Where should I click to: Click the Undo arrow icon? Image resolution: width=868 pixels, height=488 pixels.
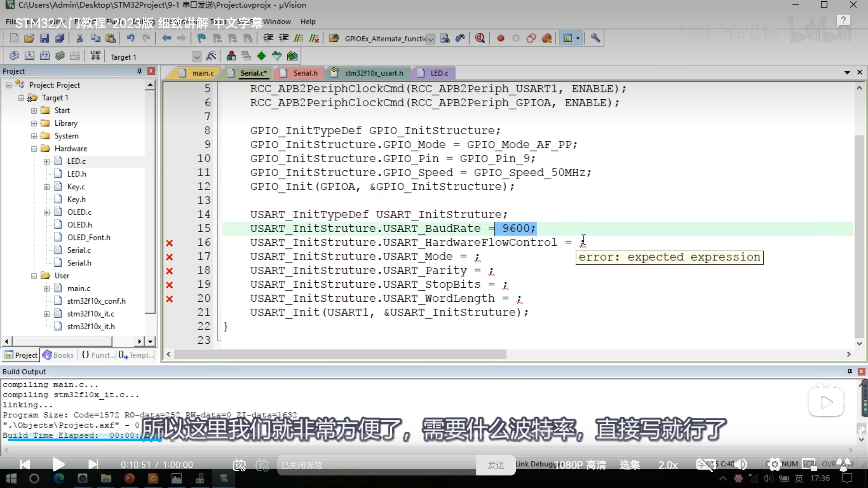131,38
